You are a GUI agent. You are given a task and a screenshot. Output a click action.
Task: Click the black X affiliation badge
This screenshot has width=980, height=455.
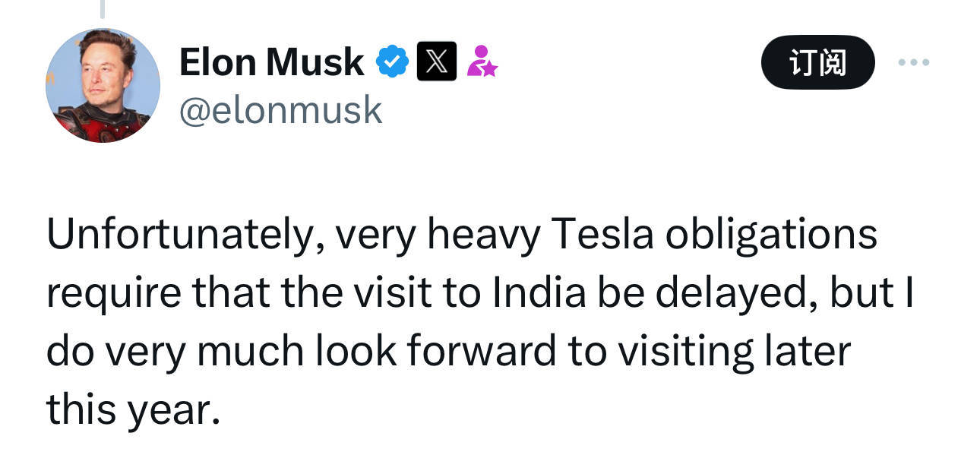coord(437,62)
